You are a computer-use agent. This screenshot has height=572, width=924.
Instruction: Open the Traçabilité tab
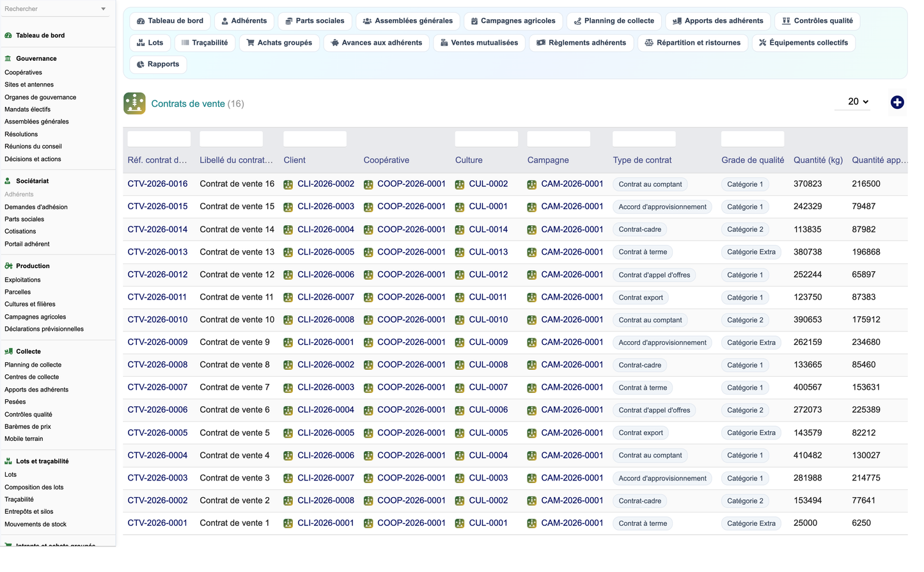[205, 43]
